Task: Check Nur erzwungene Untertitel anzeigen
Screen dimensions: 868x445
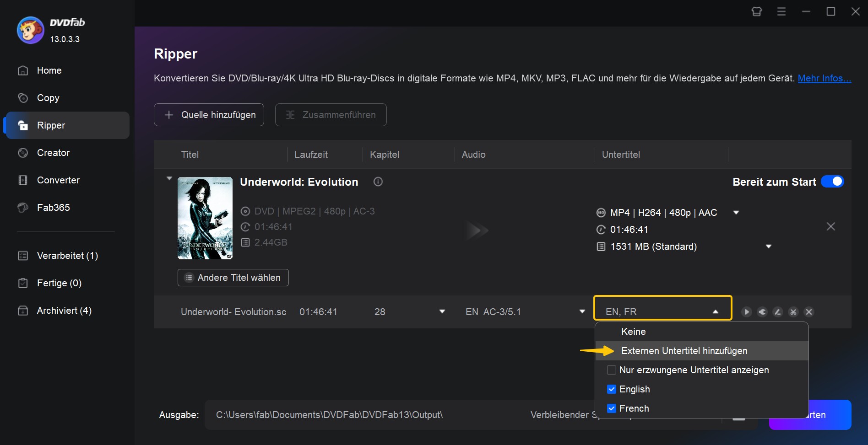Action: coord(612,370)
